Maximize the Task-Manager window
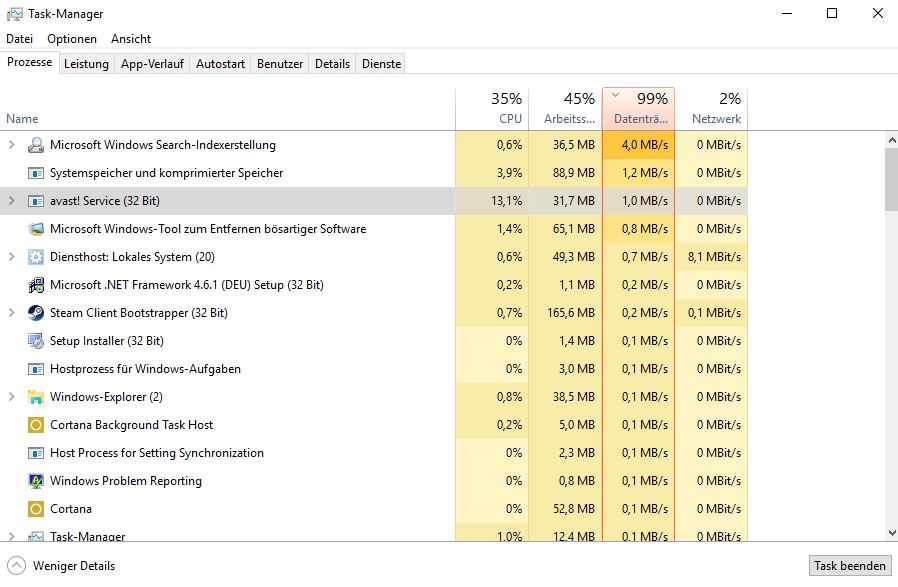The image size is (898, 587). (832, 13)
